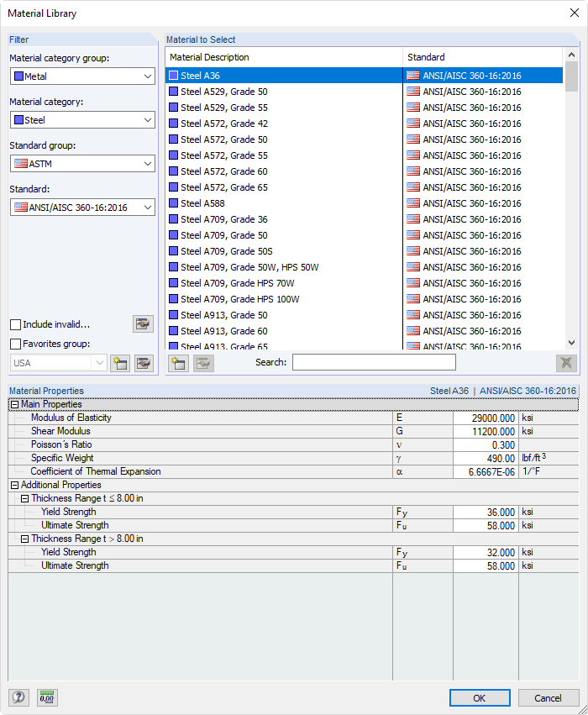Click into the Search field

pos(374,362)
